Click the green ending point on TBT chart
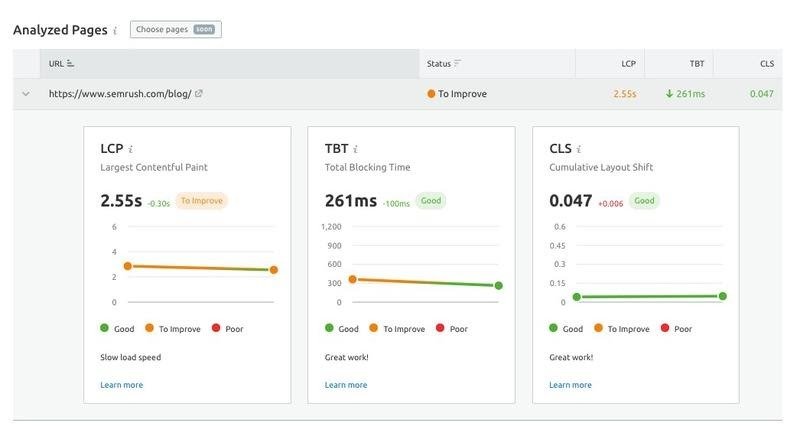 [x=498, y=286]
